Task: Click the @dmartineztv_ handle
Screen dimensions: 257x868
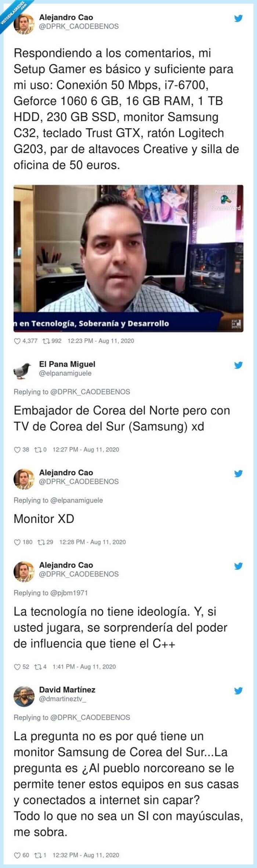Action: [63, 699]
